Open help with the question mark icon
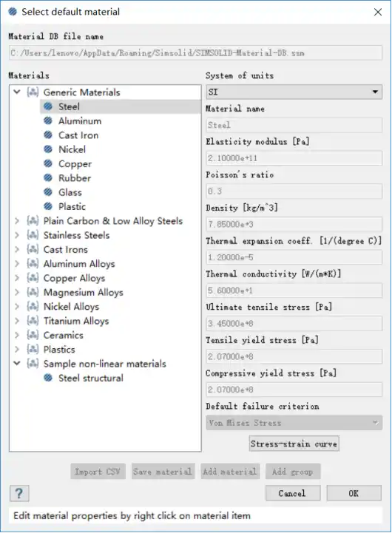This screenshot has width=392, height=533. pos(19,493)
